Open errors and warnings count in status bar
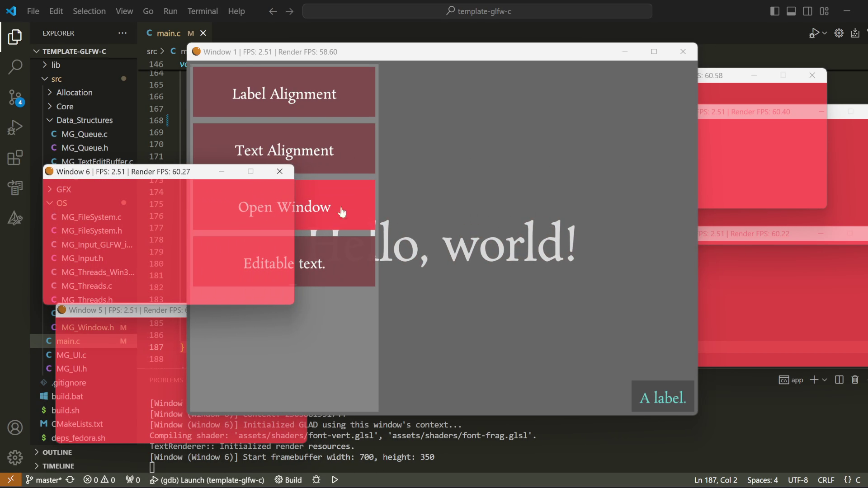 pos(99,480)
